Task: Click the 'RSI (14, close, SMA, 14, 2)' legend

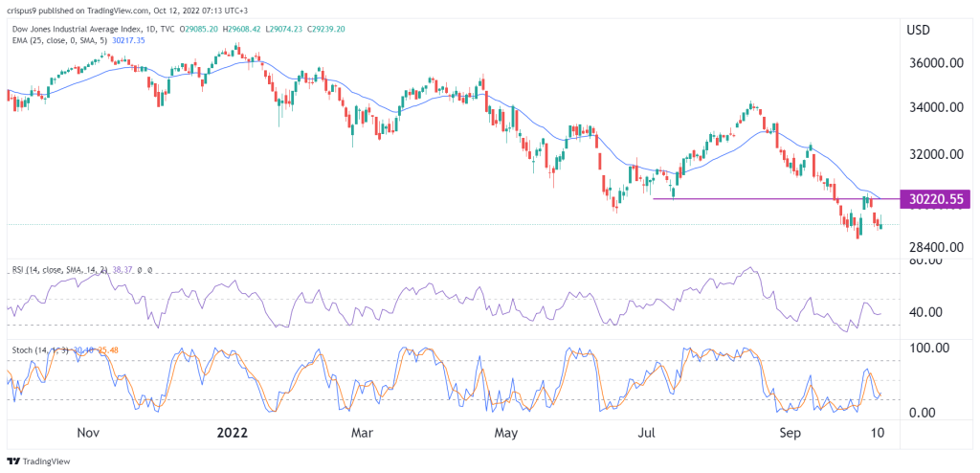Action: 59,270
